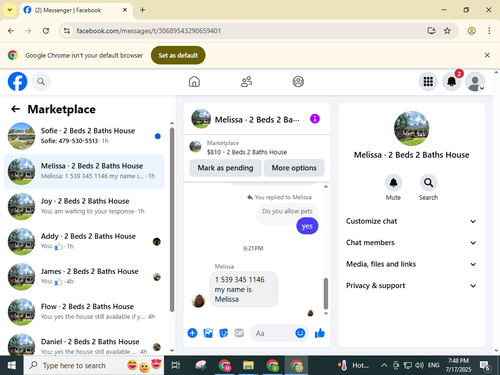This screenshot has width=500, height=375.
Task: Open the Windows notification center
Action: point(485,366)
